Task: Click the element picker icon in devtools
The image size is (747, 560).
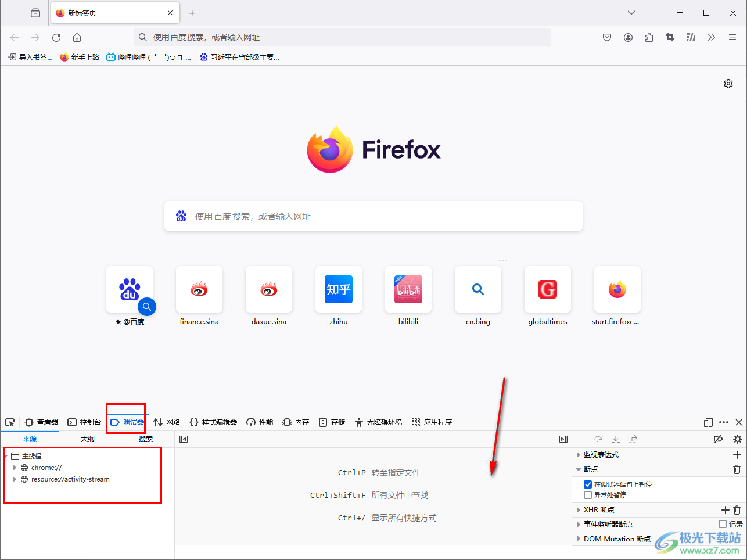Action: [10, 422]
